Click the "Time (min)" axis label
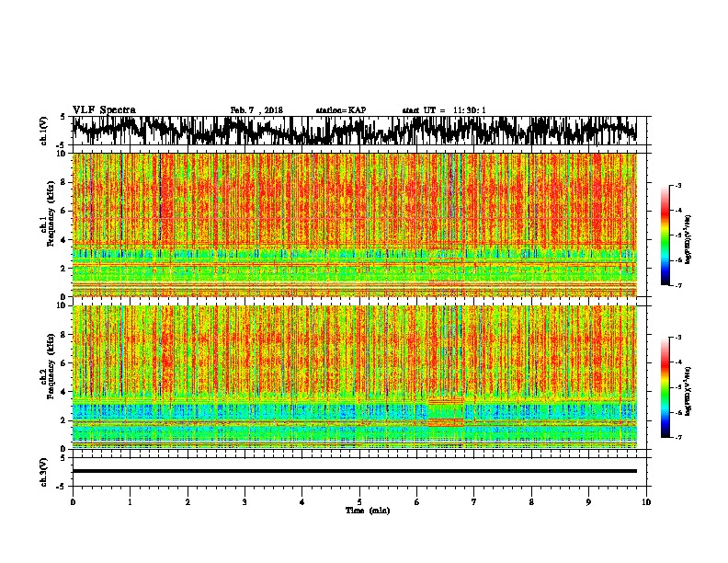The image size is (728, 563). [x=368, y=511]
